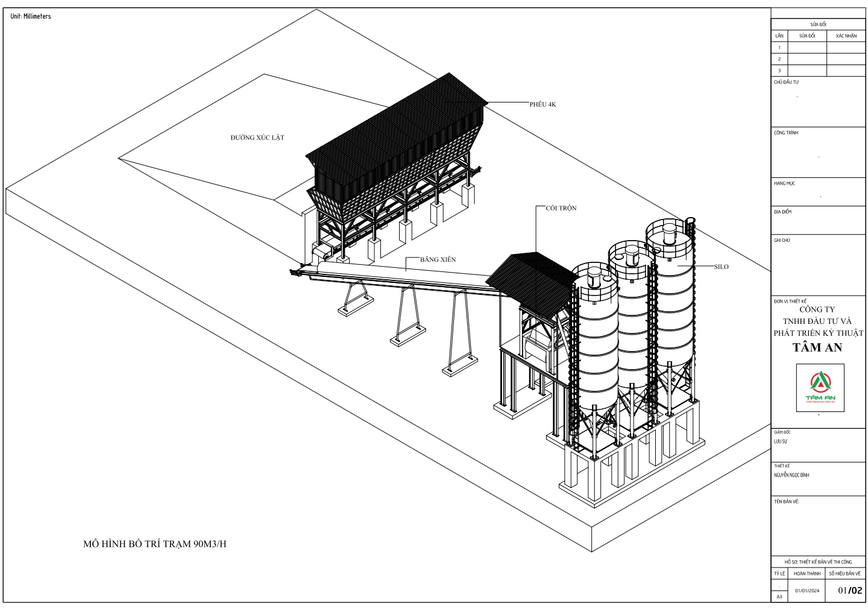Select the ĐƯỜNG XÚC LẬT ramp label
The width and height of the screenshot is (868, 611).
coord(257,138)
